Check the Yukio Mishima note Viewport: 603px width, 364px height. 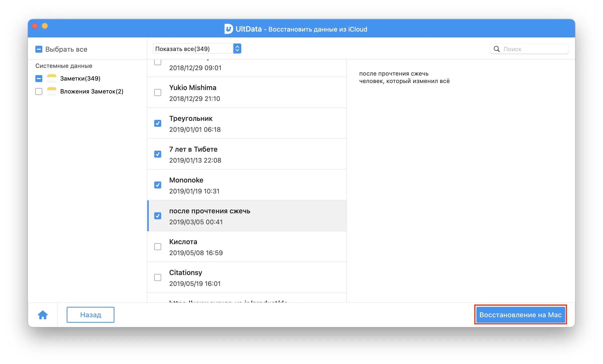158,92
